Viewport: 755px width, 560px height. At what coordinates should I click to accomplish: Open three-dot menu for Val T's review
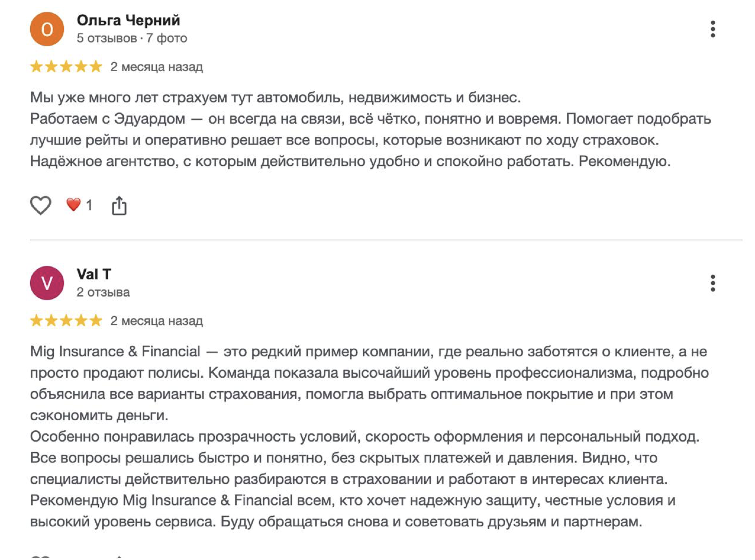(x=713, y=283)
